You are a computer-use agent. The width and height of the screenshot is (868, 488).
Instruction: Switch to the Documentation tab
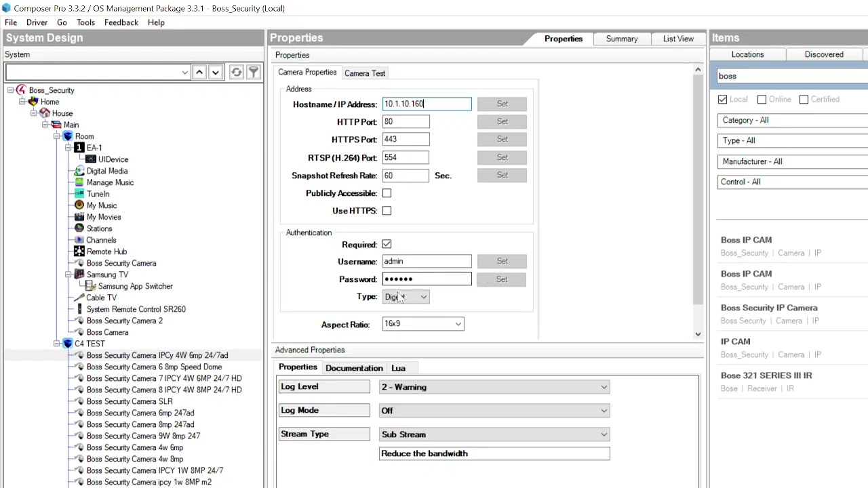point(354,368)
